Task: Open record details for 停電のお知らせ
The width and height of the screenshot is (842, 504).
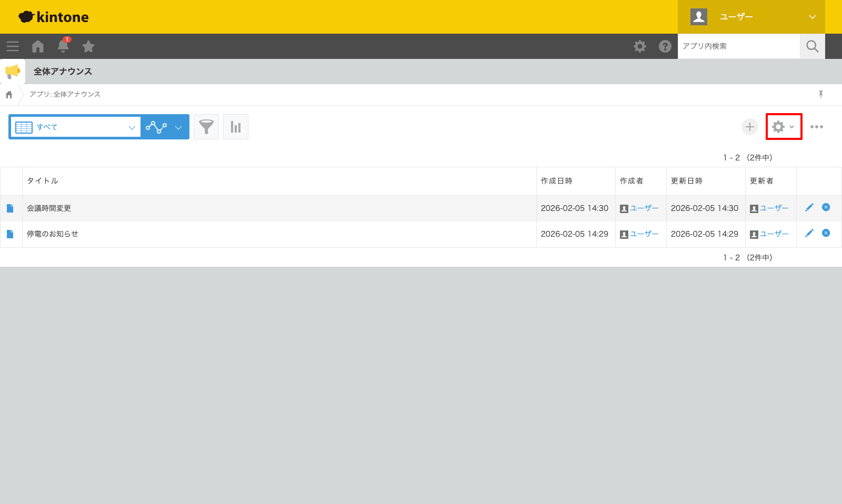Action: pos(10,234)
